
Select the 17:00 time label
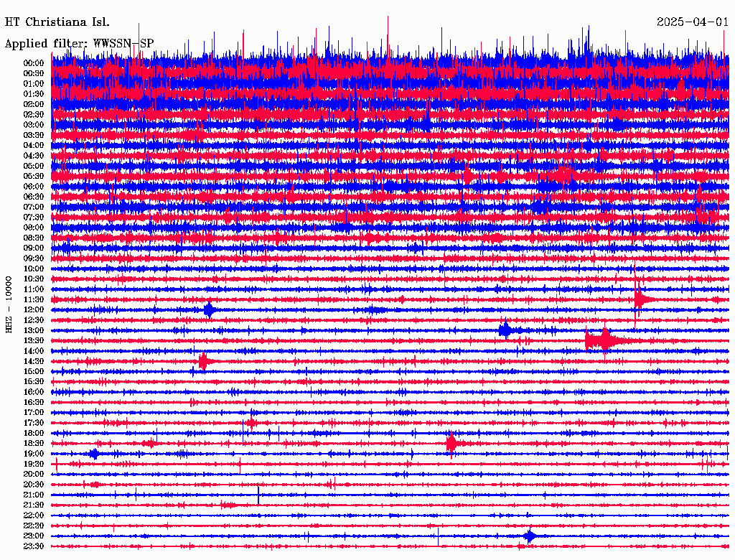coord(34,413)
